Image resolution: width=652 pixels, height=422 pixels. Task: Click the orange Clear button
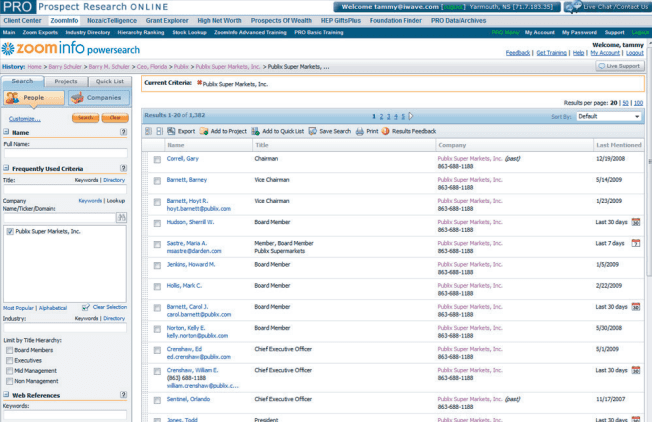(x=115, y=118)
